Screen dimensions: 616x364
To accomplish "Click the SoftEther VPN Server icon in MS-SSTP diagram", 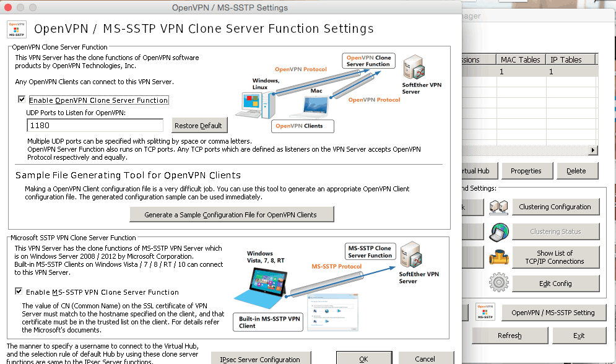I will (x=412, y=254).
